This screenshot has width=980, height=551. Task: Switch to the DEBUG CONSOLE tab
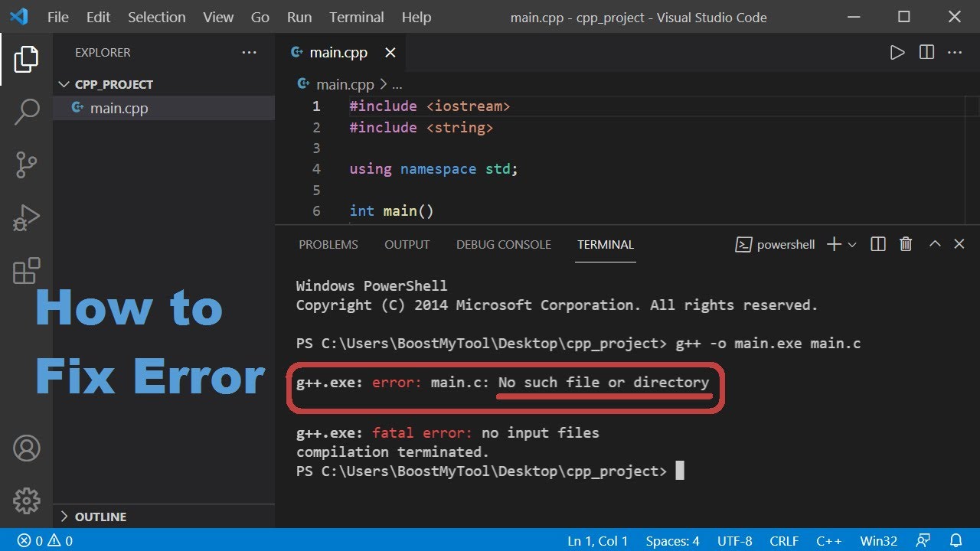point(504,245)
